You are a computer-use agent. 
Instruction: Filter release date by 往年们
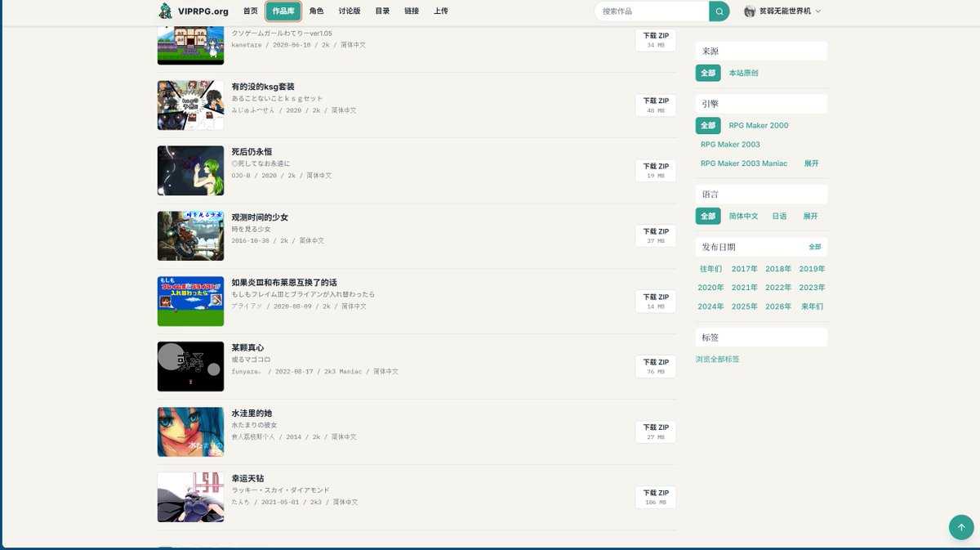(710, 269)
